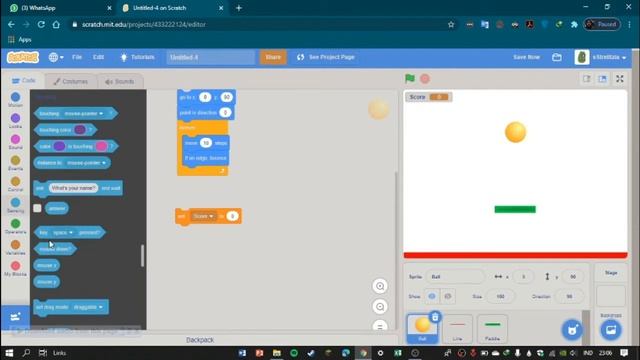Click the orange Share button
The width and height of the screenshot is (640, 360).
pos(273,57)
